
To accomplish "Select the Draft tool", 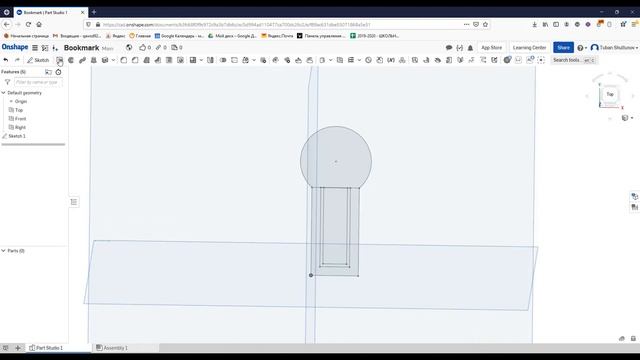I will tap(147, 60).
